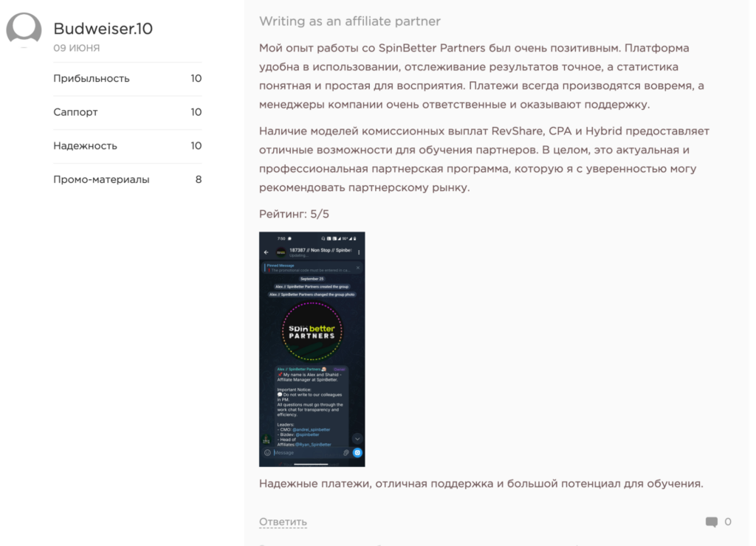This screenshot has height=546, width=756.
Task: Click the Прибыльность score value 10
Action: tap(196, 78)
